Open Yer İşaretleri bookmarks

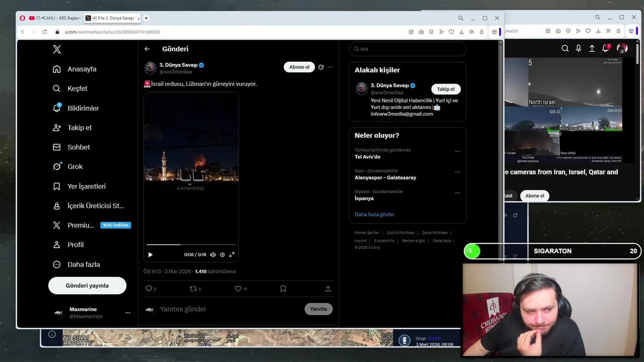coord(79,186)
